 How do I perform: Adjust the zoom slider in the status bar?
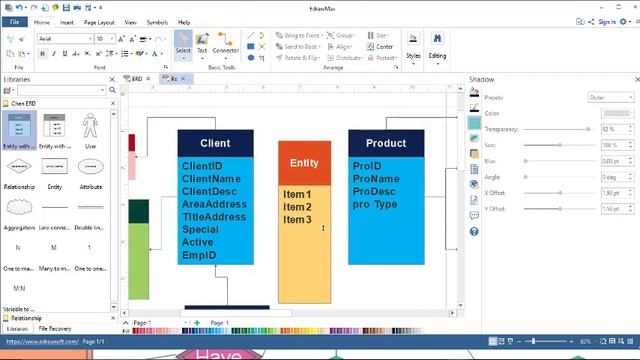(x=547, y=341)
